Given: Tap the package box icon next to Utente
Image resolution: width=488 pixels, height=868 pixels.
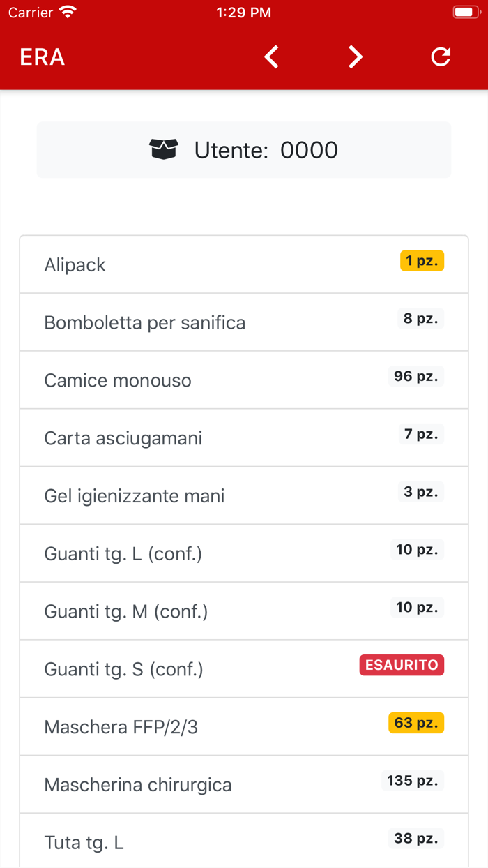Looking at the screenshot, I should [x=164, y=149].
